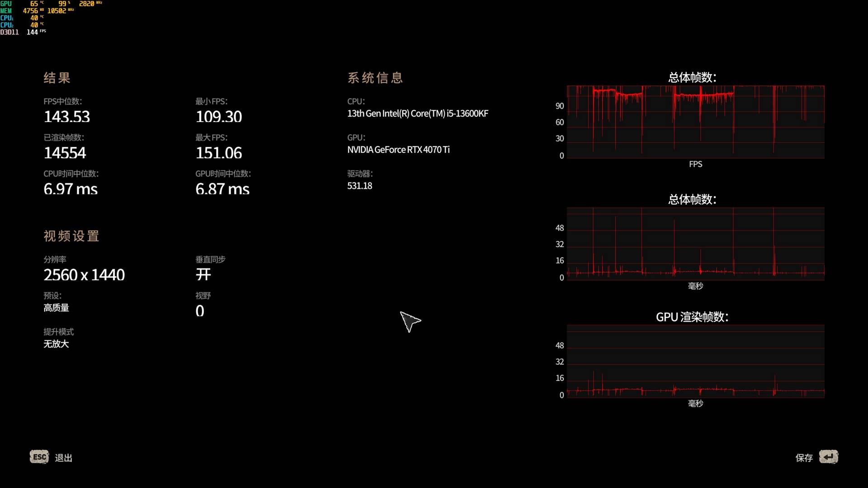Click the 已渲染帧数 label
868x488 pixels.
[x=64, y=137]
